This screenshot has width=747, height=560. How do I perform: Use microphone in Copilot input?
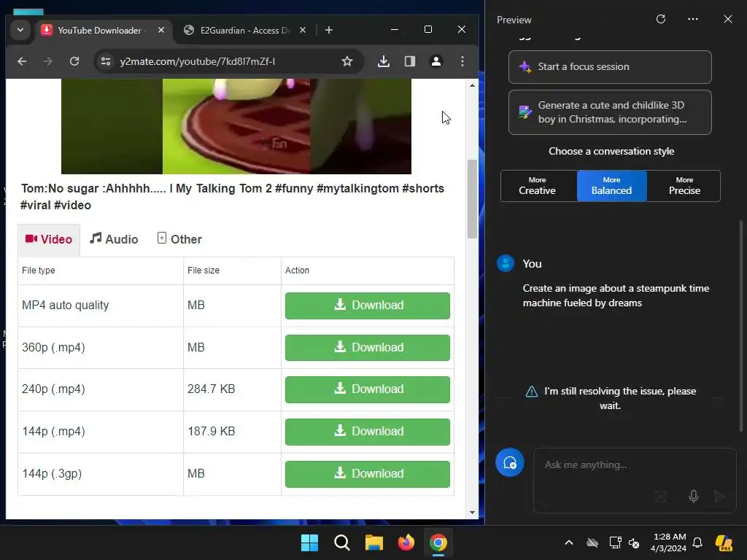pyautogui.click(x=694, y=496)
